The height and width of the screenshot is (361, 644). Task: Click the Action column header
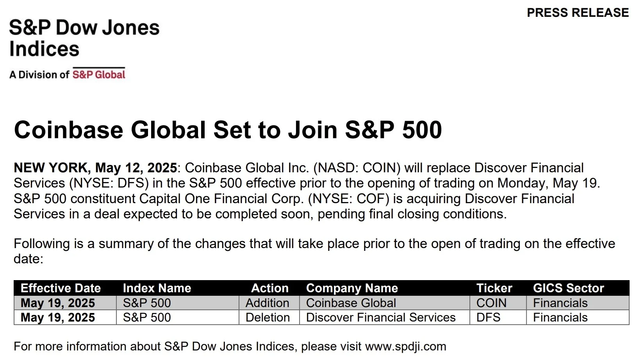[x=269, y=288]
